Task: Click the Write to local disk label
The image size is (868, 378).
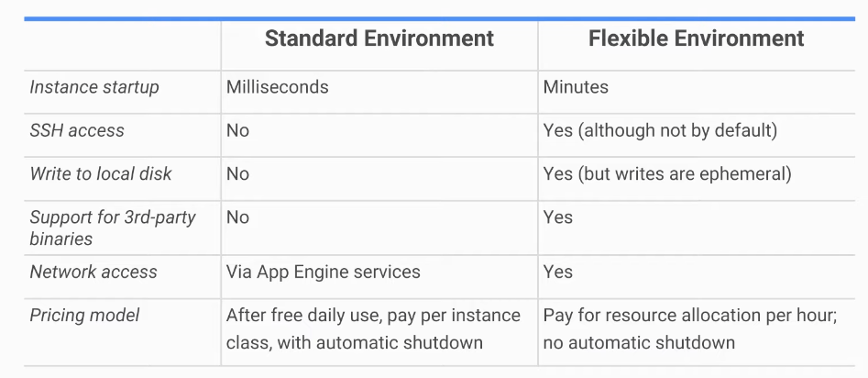Action: click(101, 173)
